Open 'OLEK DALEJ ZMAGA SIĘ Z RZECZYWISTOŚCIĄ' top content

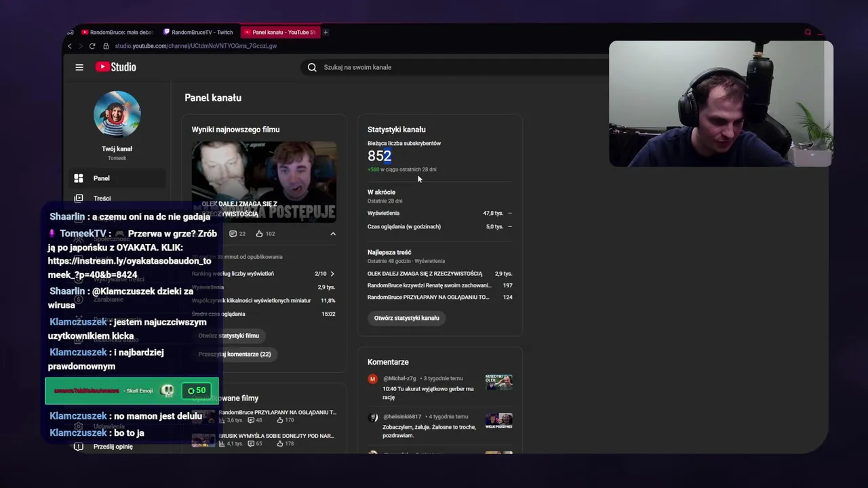pos(425,274)
